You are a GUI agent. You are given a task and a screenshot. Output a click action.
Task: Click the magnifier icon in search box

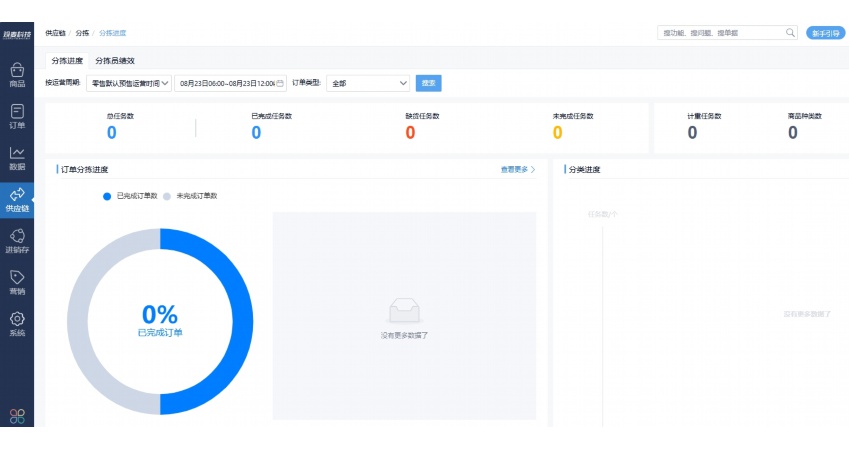pos(790,33)
